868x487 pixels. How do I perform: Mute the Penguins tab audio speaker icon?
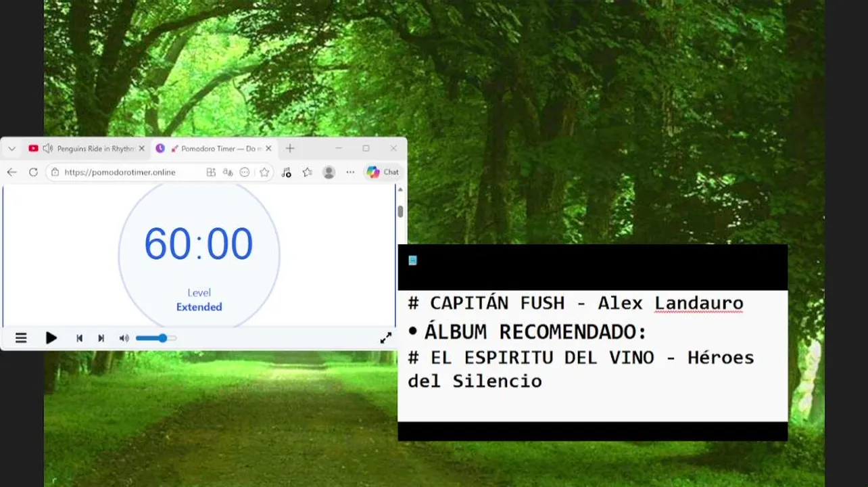click(x=47, y=149)
